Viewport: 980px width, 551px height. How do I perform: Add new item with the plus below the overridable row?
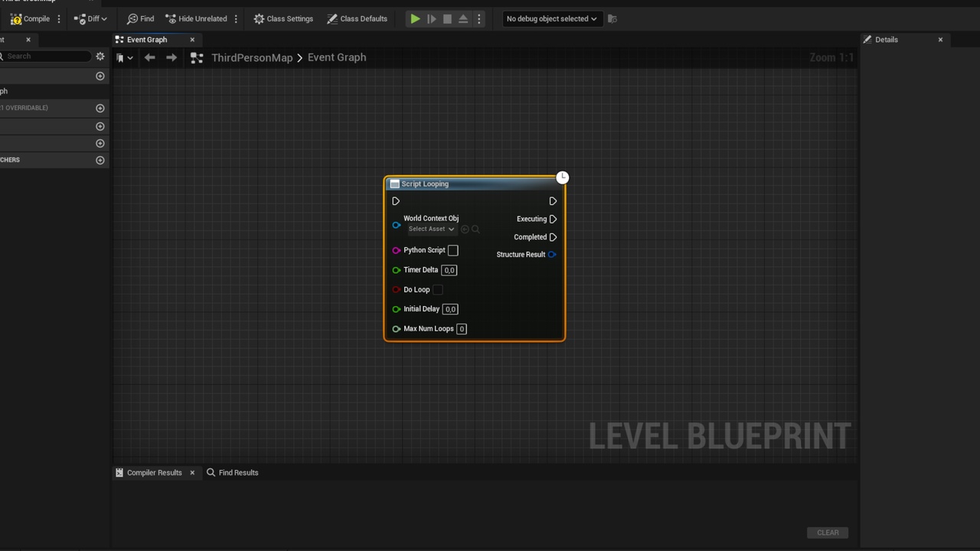(x=100, y=126)
